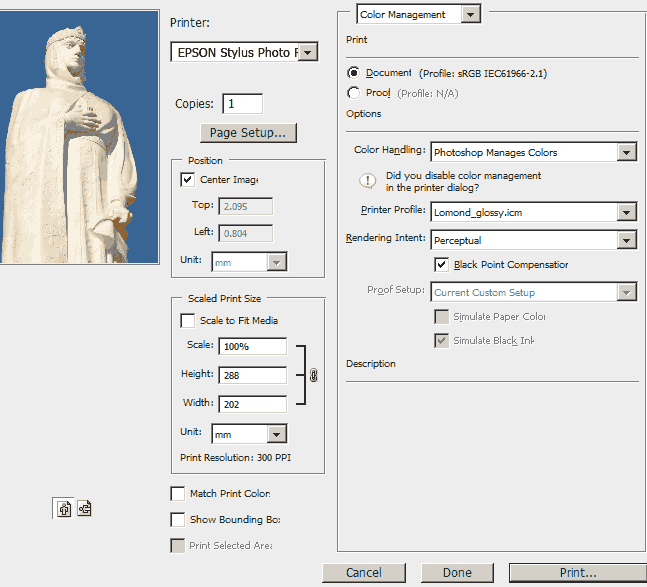The height and width of the screenshot is (587, 647).
Task: Enable Scale to Fit Media checkbox
Action: (187, 321)
